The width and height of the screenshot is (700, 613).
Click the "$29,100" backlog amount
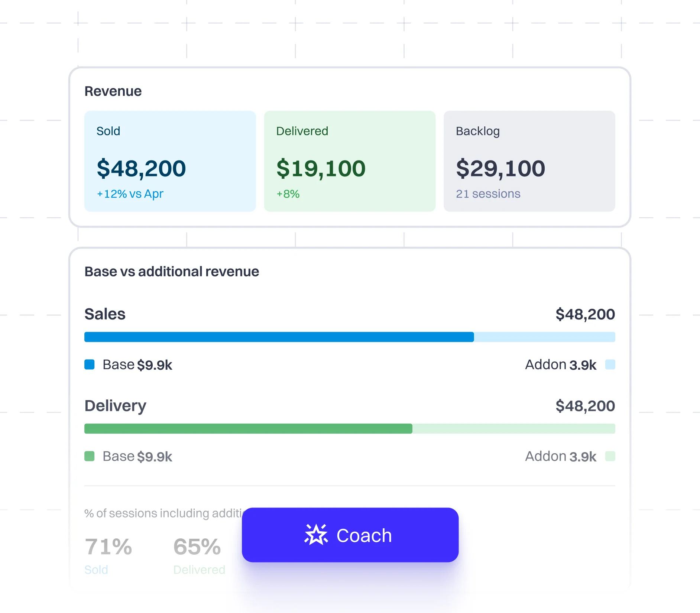coord(500,168)
